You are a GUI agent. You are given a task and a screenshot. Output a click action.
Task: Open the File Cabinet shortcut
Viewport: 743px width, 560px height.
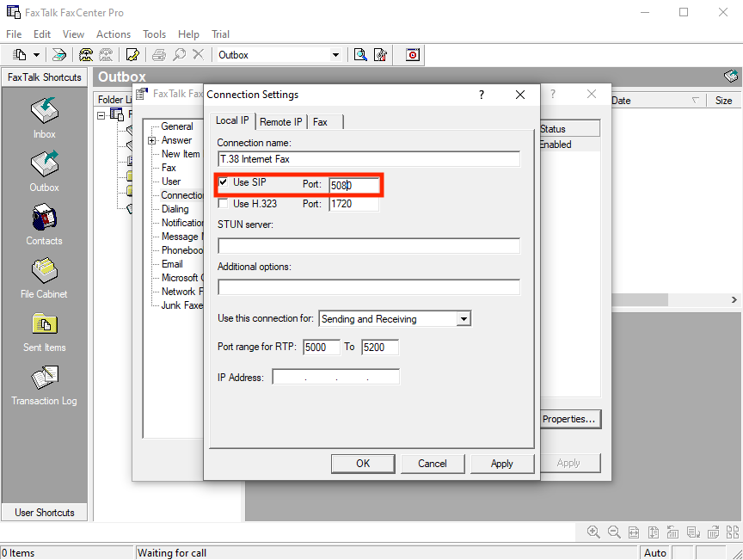(x=45, y=278)
